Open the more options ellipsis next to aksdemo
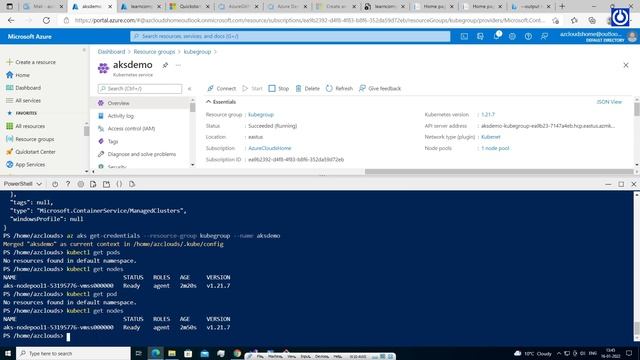Viewport: 640px width, 360px height. (x=178, y=65)
